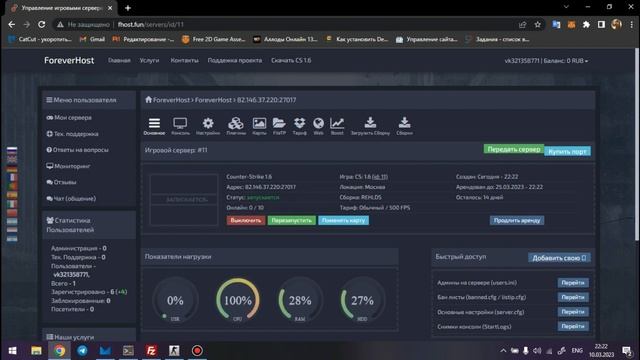Open the Карты maps icon
This screenshot has width=640, height=360.
(x=259, y=126)
